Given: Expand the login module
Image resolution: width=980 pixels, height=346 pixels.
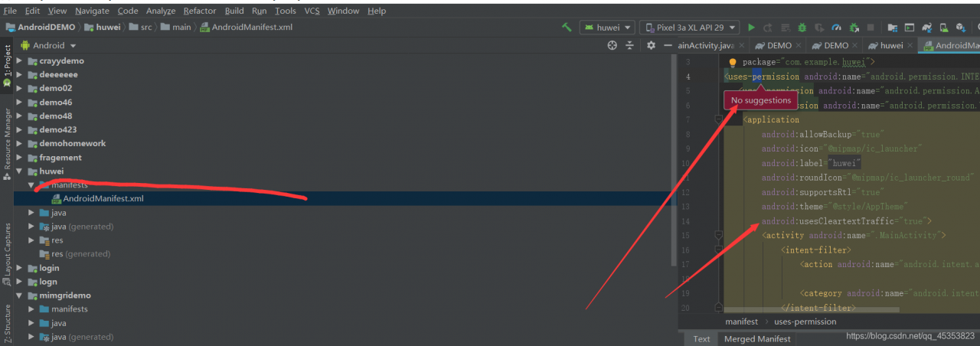Looking at the screenshot, I should click(x=20, y=268).
